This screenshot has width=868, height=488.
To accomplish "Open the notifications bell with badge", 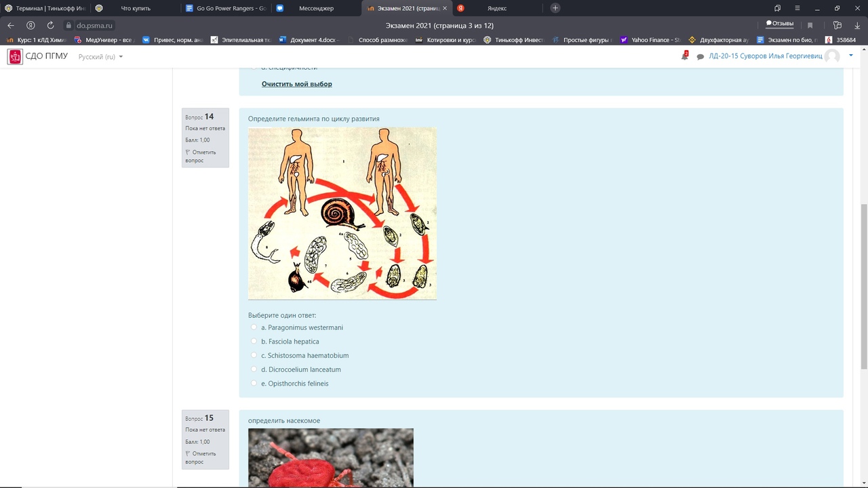I will (x=684, y=56).
